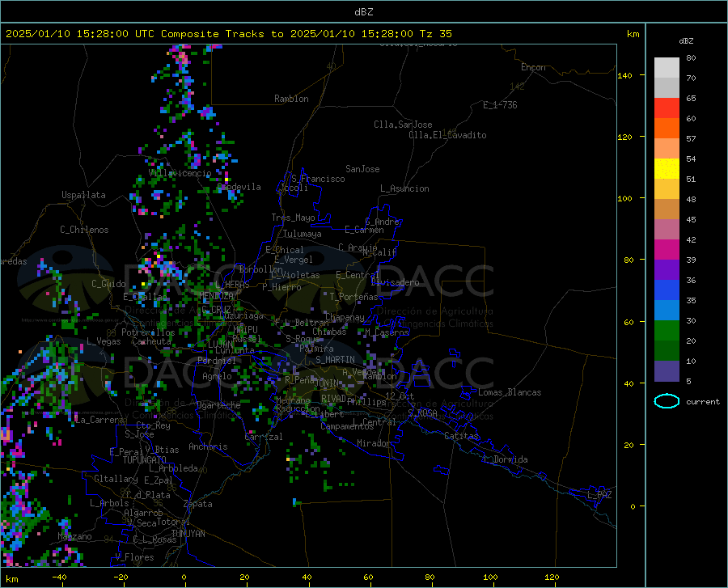Image resolution: width=728 pixels, height=588 pixels.
Task: Click the Clla.El_Cavadito label
Action: point(447,135)
